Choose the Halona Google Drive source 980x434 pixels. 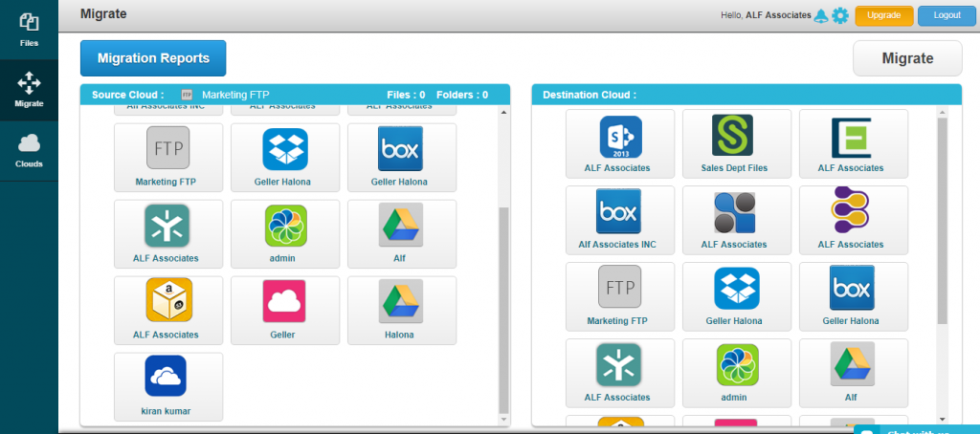click(x=402, y=311)
